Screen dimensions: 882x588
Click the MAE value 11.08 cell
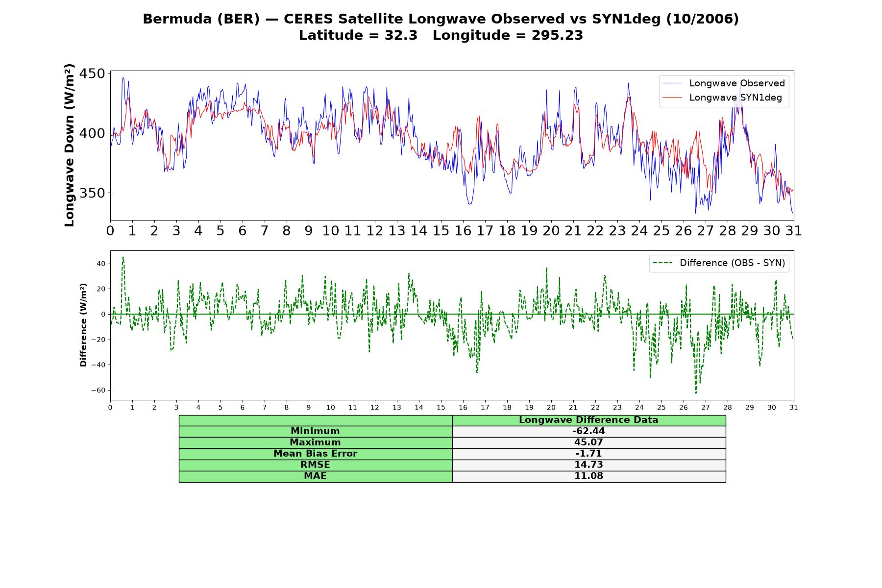(588, 476)
